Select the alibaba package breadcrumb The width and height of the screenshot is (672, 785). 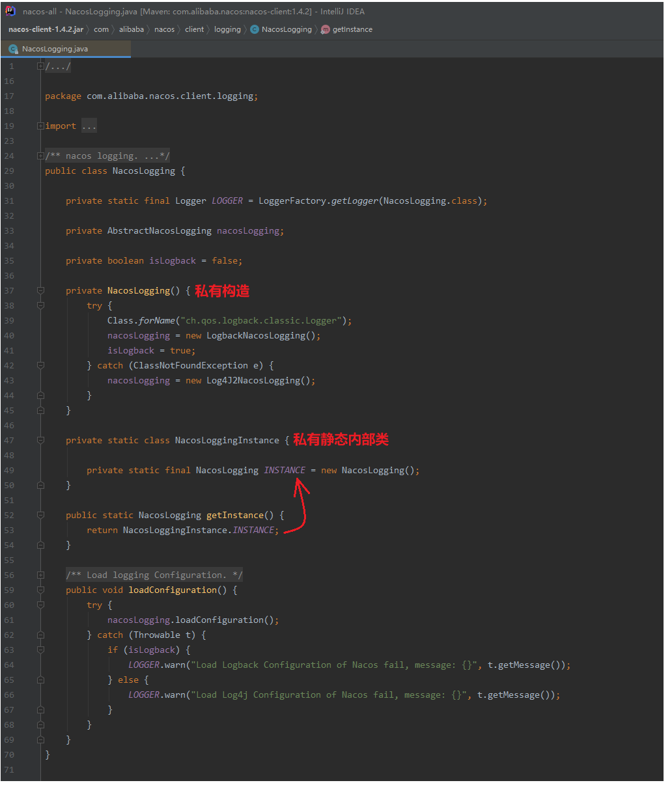click(132, 29)
